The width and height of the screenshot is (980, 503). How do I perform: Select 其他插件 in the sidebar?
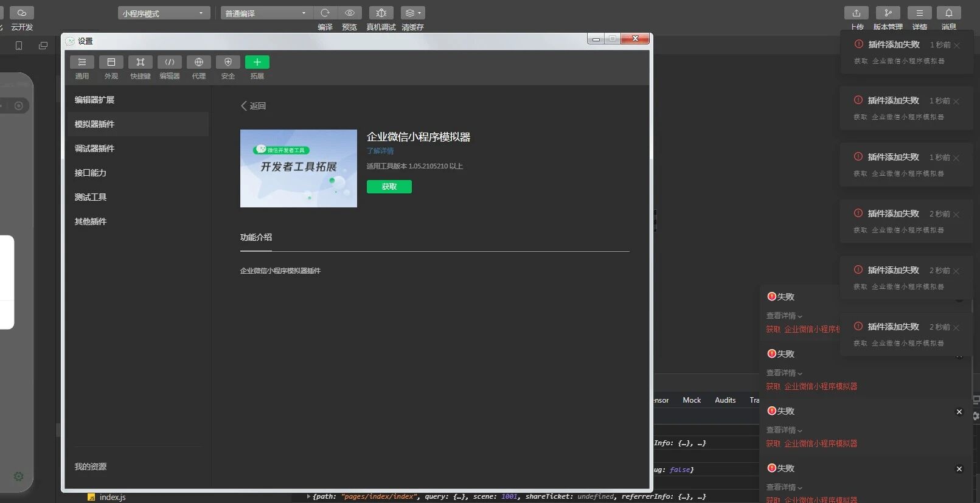point(137,221)
